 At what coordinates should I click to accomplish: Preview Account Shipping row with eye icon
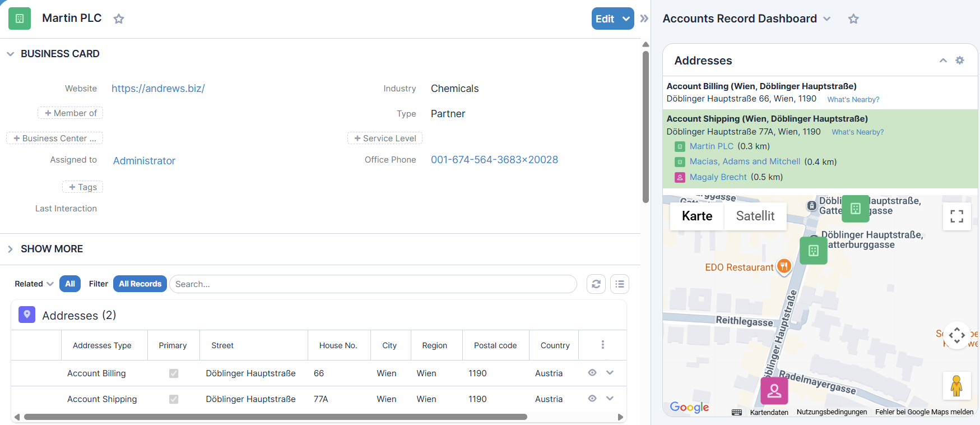[x=592, y=399]
